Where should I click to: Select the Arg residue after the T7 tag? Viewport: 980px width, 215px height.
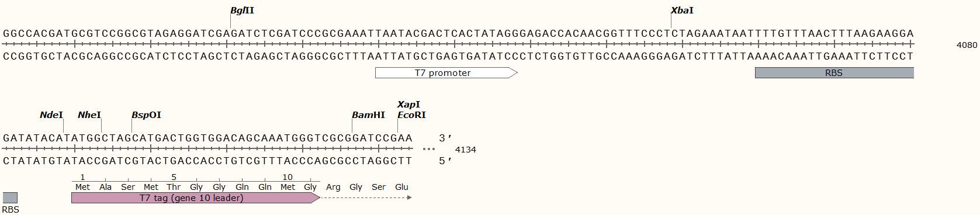click(x=333, y=187)
